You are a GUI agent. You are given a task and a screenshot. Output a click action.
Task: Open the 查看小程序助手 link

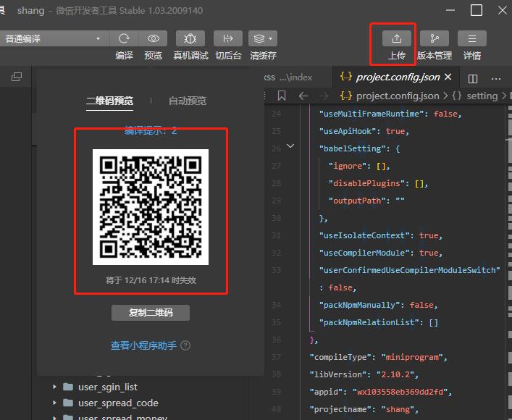coord(143,345)
